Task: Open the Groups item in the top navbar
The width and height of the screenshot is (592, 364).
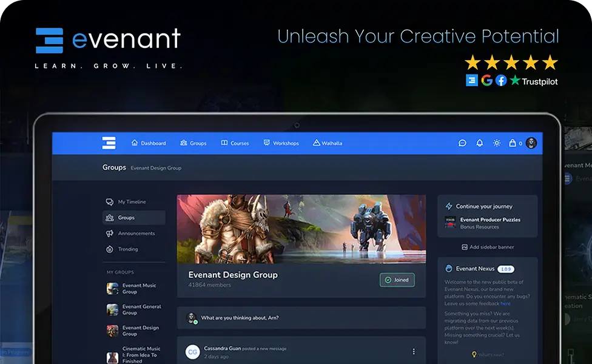Action: pyautogui.click(x=193, y=143)
